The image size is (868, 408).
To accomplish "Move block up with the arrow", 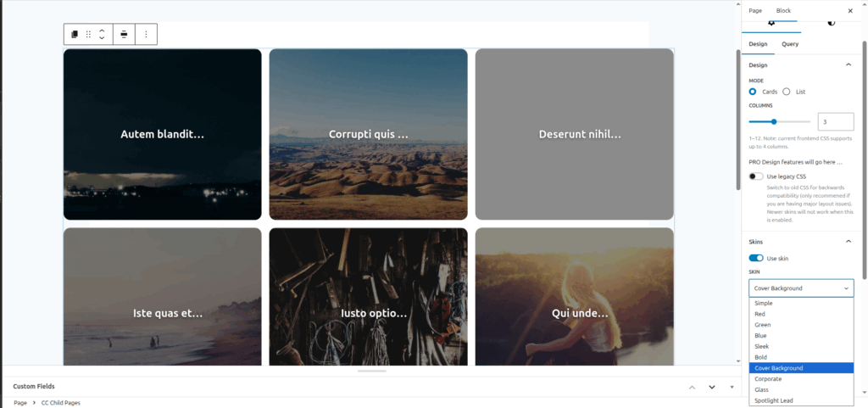I will pyautogui.click(x=102, y=31).
